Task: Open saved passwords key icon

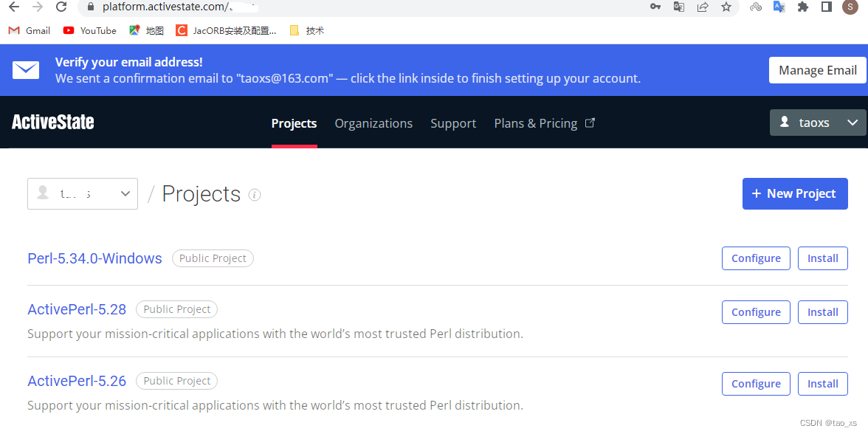Action: tap(655, 7)
